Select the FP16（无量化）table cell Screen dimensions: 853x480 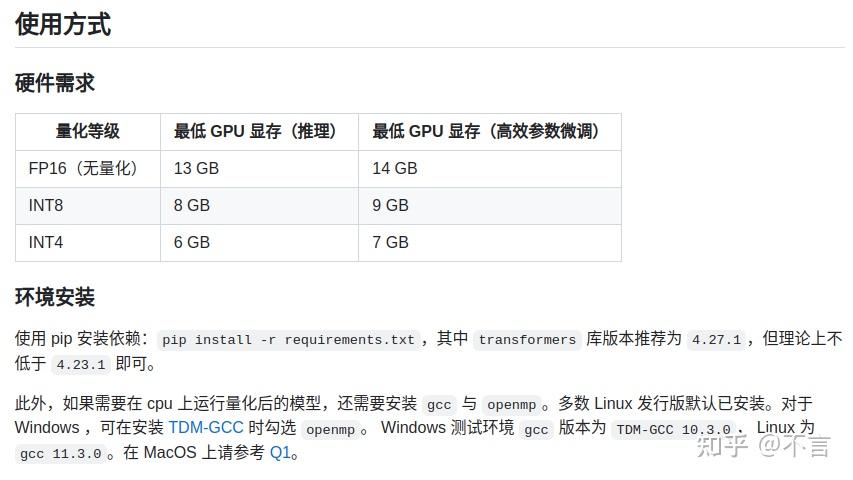(x=84, y=168)
